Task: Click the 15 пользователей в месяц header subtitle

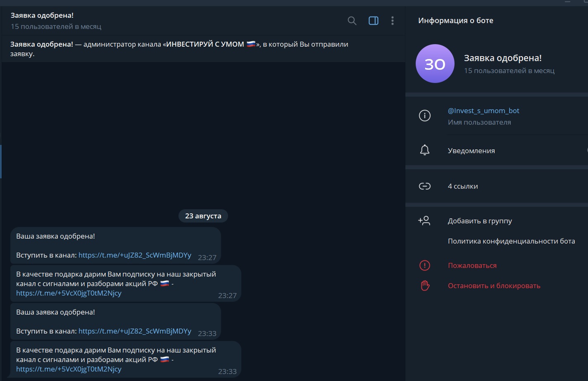Action: pyautogui.click(x=56, y=26)
